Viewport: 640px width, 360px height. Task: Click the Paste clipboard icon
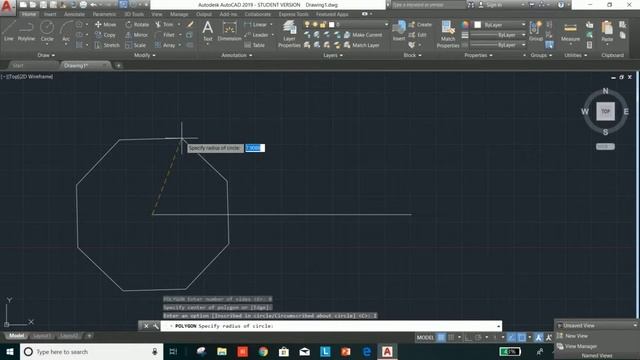[607, 31]
